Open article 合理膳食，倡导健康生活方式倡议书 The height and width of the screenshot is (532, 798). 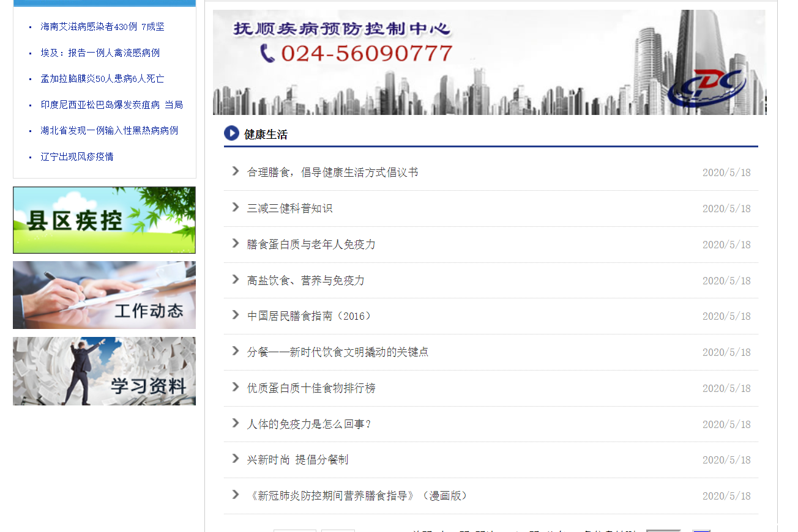coord(332,172)
